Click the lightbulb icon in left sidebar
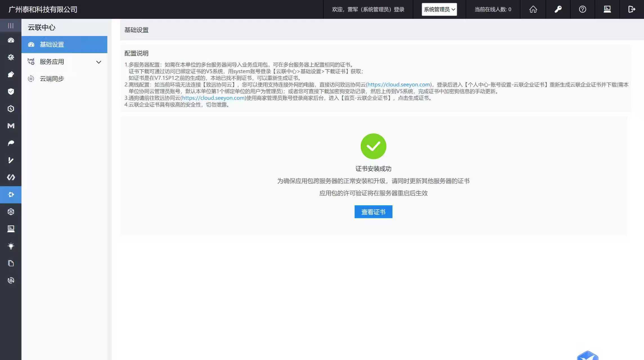Image resolution: width=644 pixels, height=360 pixels. coord(11,246)
